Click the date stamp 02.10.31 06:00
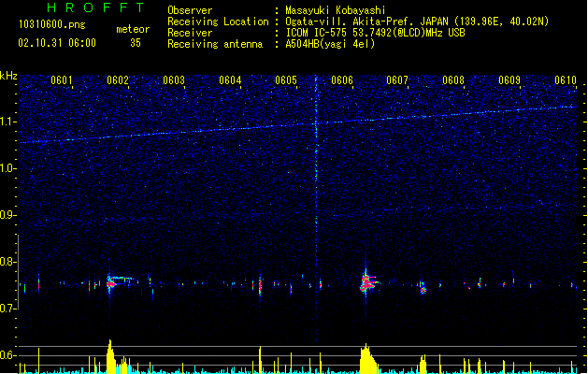This screenshot has width=588, height=374. [57, 43]
